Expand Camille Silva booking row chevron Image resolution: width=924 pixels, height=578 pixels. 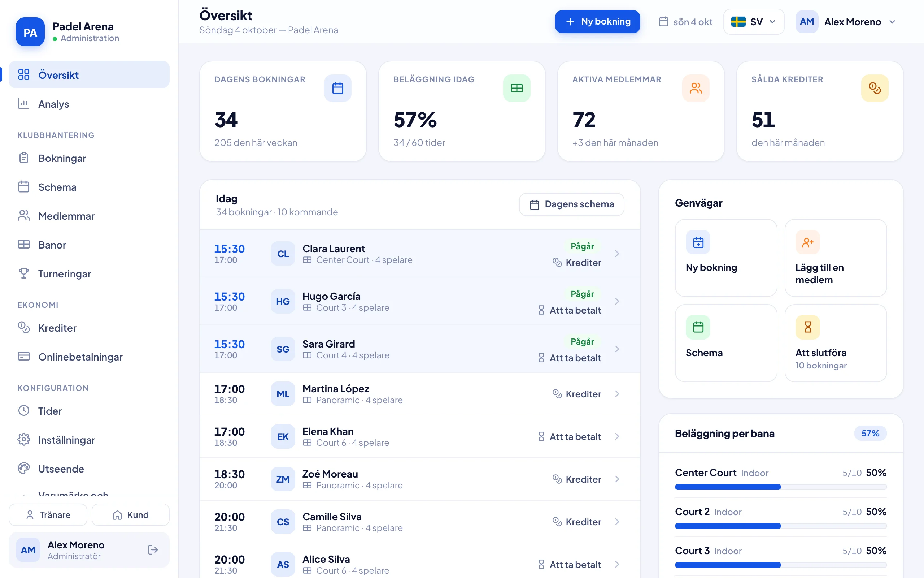(617, 522)
